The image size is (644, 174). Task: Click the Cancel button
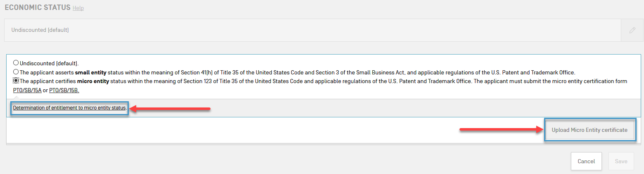[x=586, y=161]
